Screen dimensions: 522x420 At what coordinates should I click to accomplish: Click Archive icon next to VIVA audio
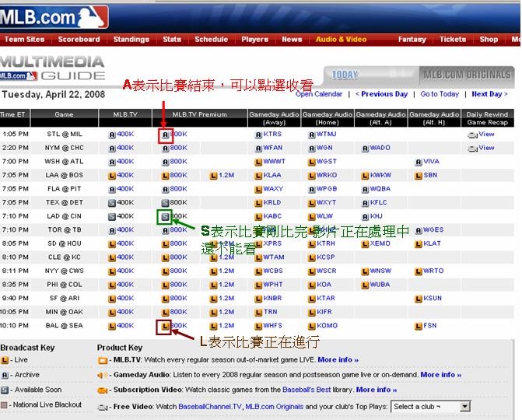(x=419, y=162)
